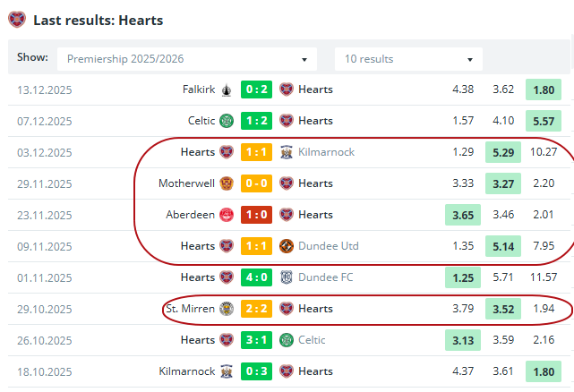Image resolution: width=574 pixels, height=392 pixels.
Task: Select the highlighted 3.65 Aberdeen odds
Action: [463, 215]
